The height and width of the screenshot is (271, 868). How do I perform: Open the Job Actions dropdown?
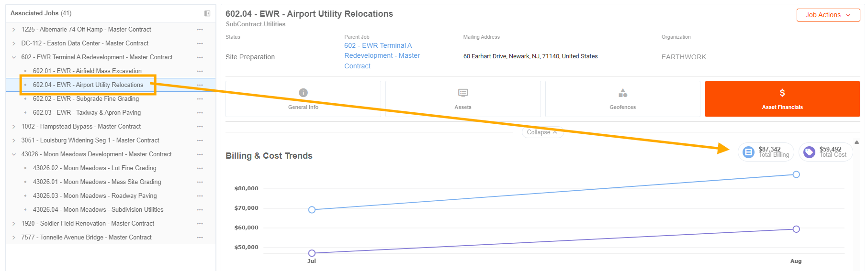point(828,15)
